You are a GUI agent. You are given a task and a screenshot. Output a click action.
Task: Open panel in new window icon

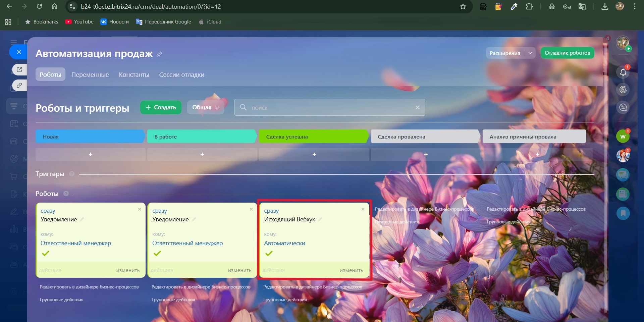[19, 69]
